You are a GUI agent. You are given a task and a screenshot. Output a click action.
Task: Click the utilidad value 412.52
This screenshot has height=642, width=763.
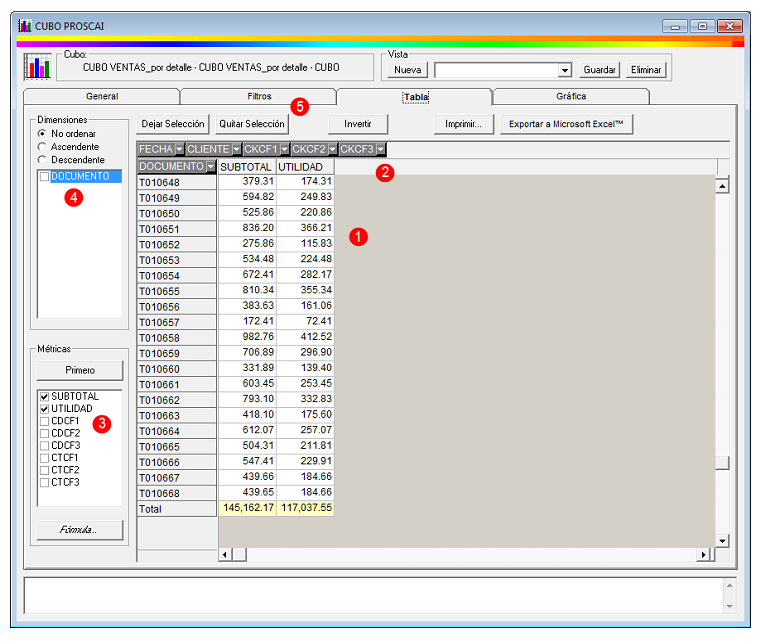tap(305, 337)
